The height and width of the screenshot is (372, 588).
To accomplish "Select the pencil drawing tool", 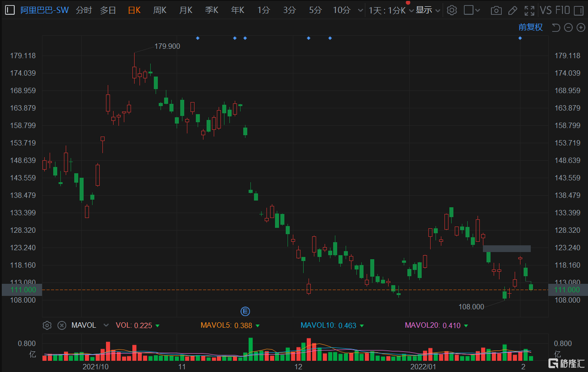I will [x=513, y=10].
